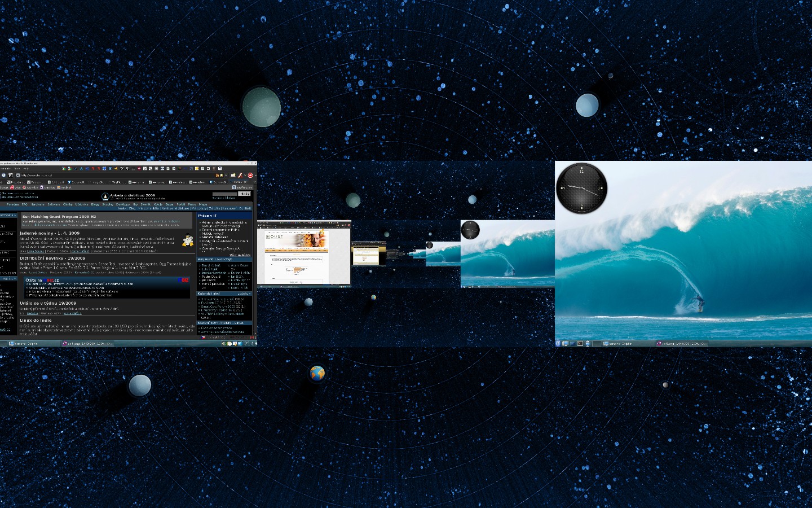Open the Událo se v týdnu 19/2009 article
Image resolution: width=812 pixels, height=508 pixels.
(48, 303)
